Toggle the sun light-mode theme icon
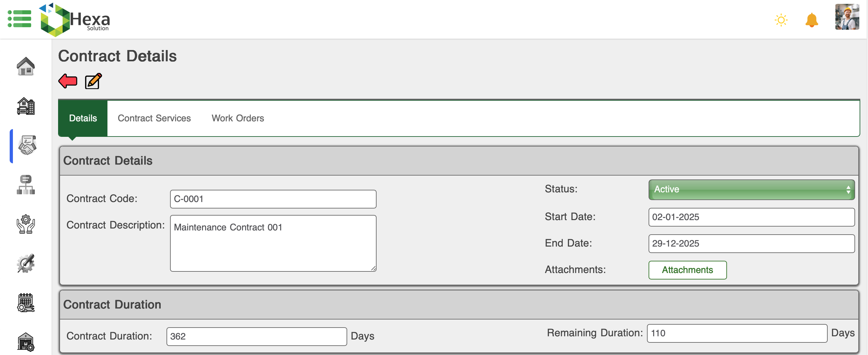868x355 pixels. 781,20
